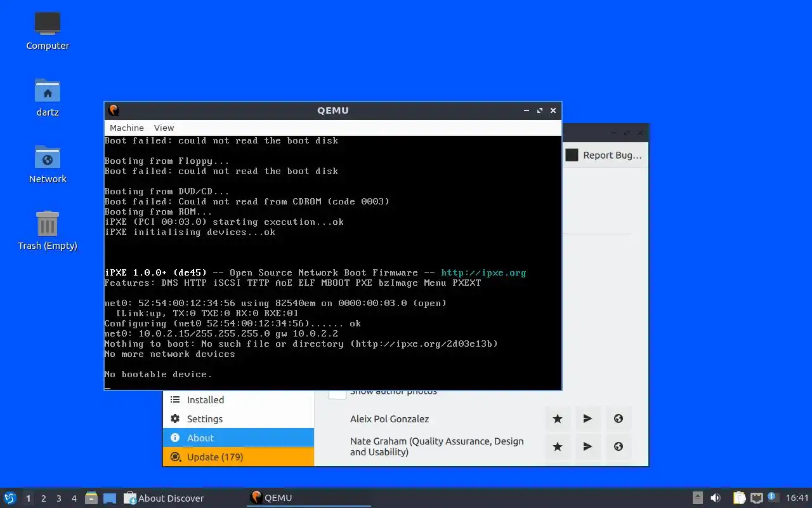Click the 'No bootable device.' console line
This screenshot has height=508, width=812.
pyautogui.click(x=158, y=374)
